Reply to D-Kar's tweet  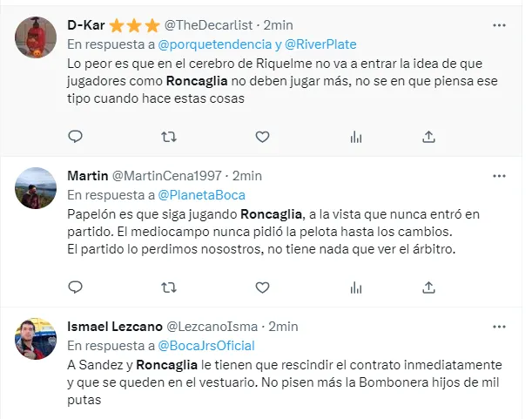[76, 136]
